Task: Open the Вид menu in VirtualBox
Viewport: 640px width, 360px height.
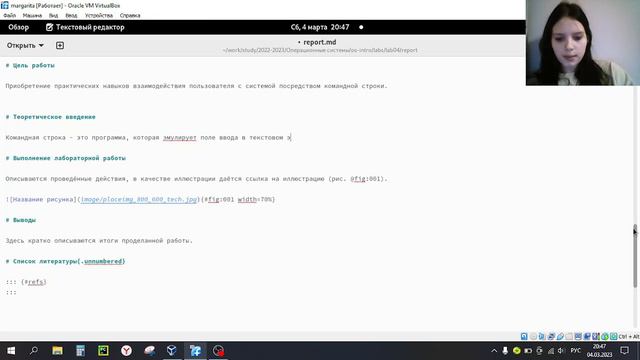Action: [x=53, y=16]
